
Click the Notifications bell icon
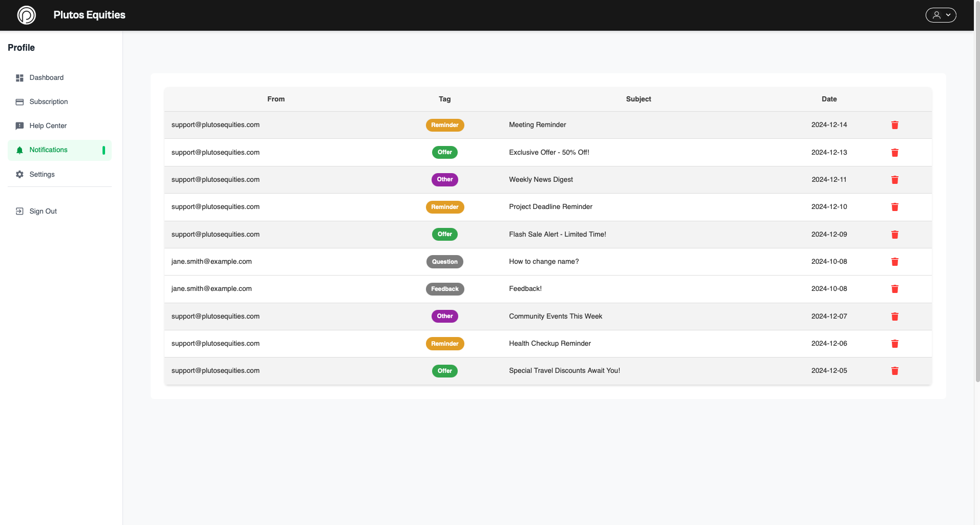19,150
